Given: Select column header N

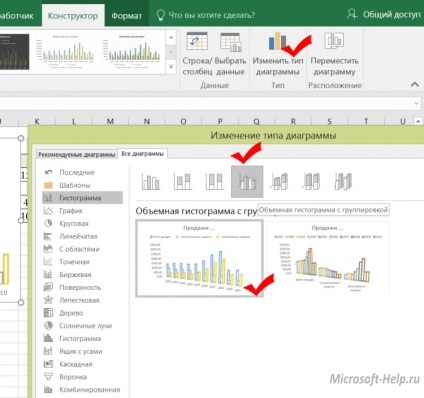Looking at the screenshot, I should coord(147,121).
